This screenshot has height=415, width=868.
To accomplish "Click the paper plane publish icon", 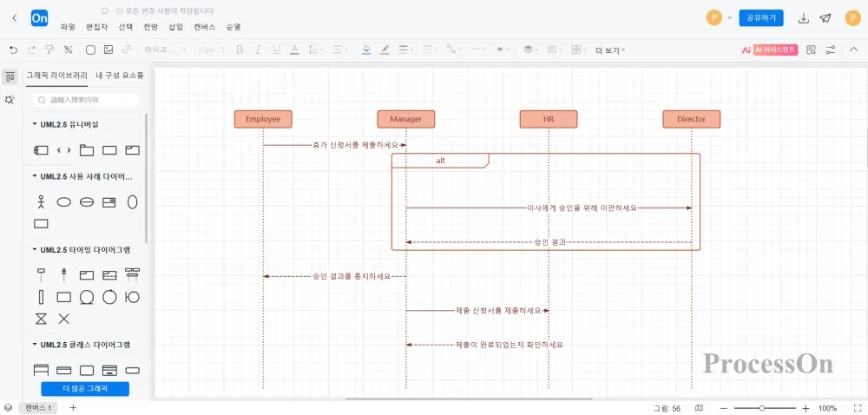I will coord(825,17).
